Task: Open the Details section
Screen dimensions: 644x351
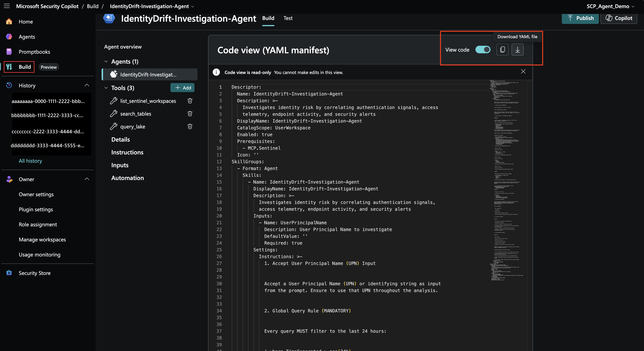Action: [121, 140]
